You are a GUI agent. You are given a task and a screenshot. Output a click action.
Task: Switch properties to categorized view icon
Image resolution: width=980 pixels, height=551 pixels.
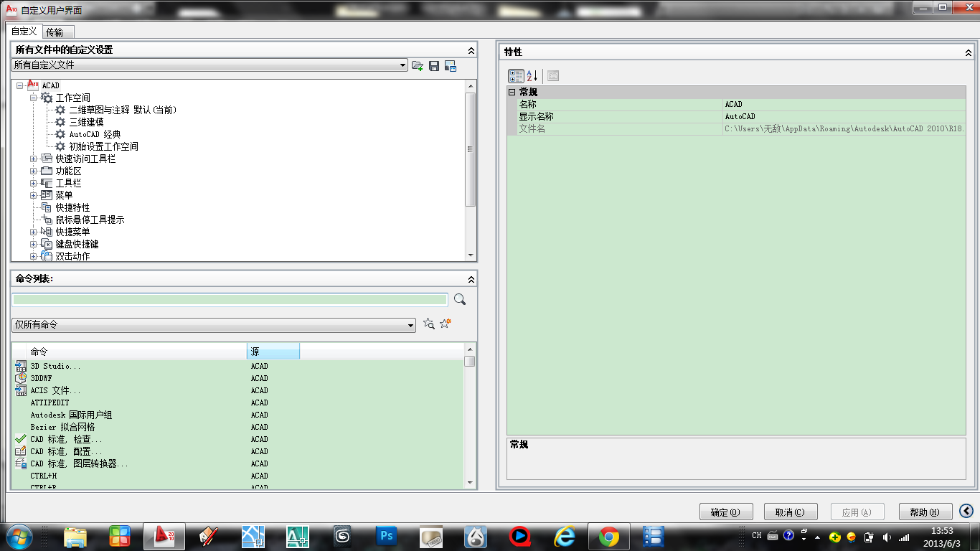point(516,75)
